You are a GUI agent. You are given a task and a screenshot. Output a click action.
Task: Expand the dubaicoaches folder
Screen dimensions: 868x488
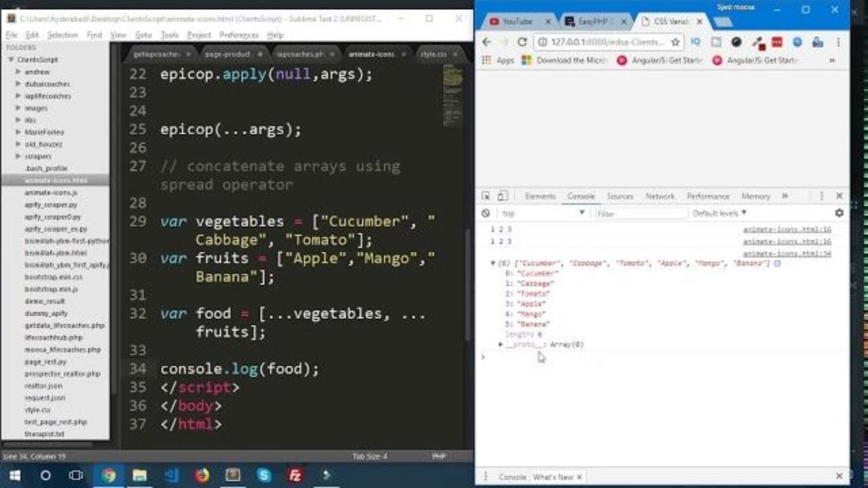(x=18, y=84)
